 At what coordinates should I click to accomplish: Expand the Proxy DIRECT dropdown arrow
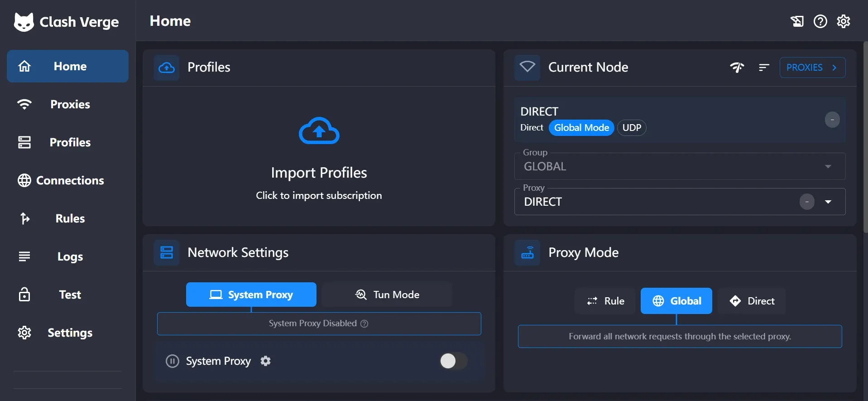[828, 202]
